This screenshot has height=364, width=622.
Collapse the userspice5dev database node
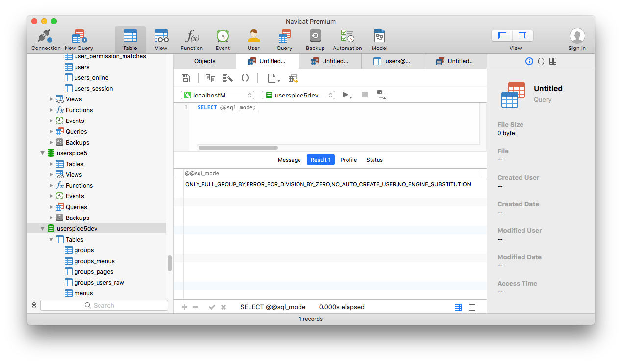pos(43,229)
